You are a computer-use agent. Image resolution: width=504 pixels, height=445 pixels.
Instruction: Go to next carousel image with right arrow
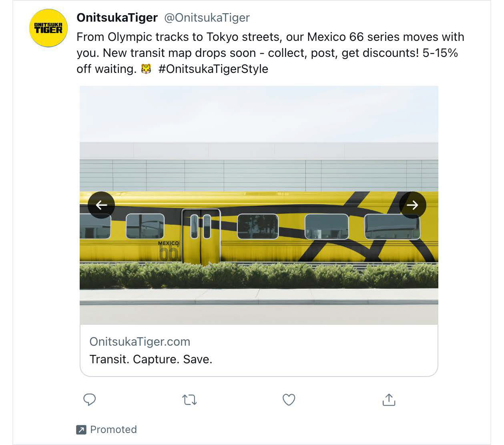pyautogui.click(x=412, y=205)
